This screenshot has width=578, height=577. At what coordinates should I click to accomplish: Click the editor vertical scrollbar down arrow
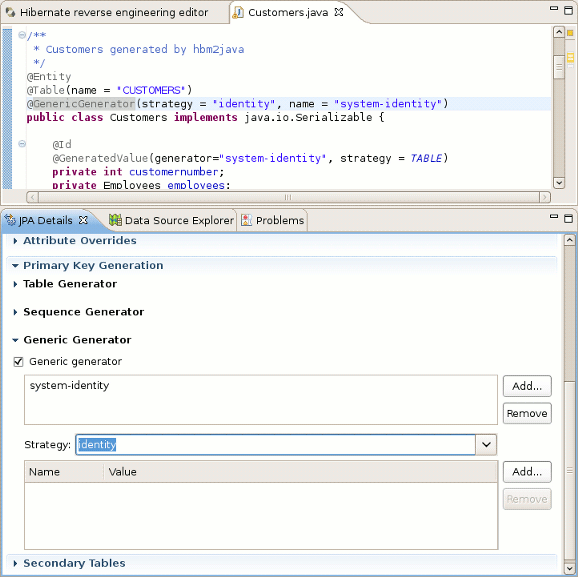coord(559,183)
